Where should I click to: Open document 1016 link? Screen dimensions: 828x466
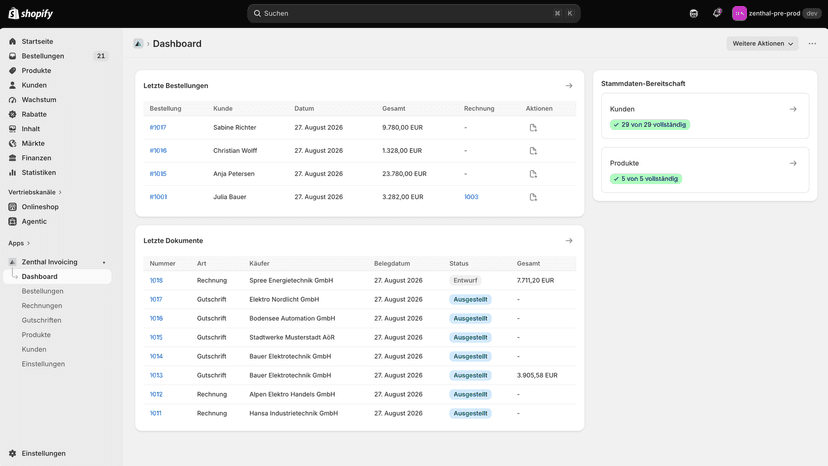click(156, 319)
